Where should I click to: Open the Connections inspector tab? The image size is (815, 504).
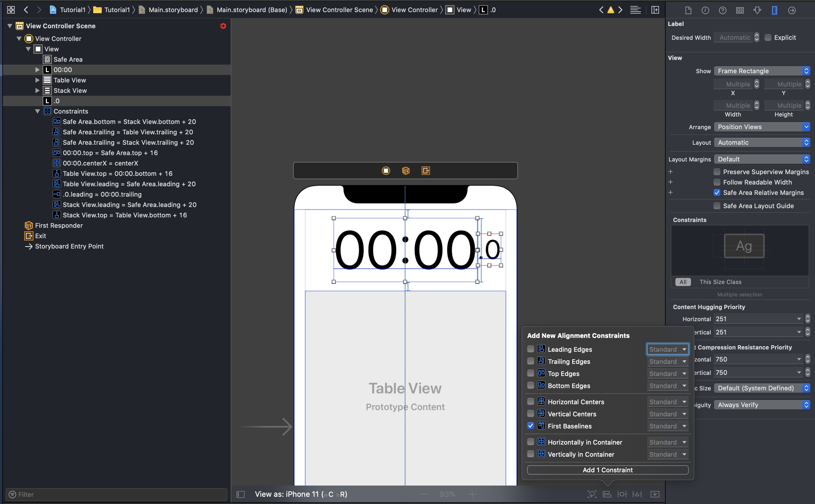(x=791, y=10)
